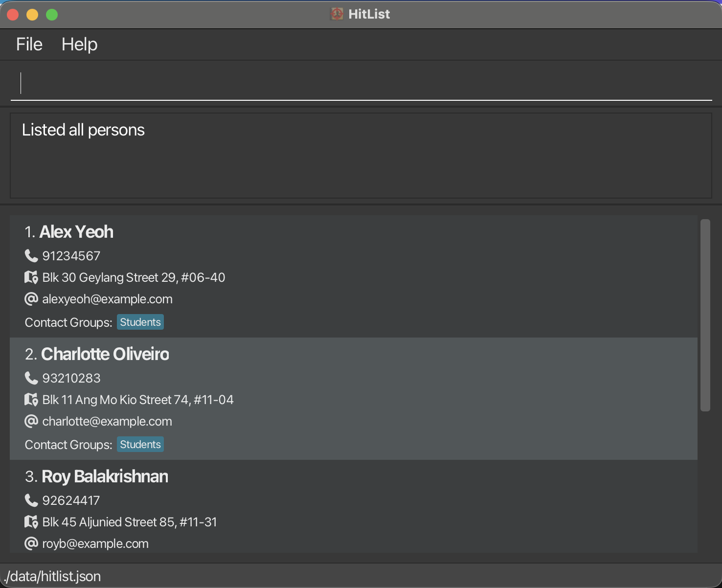This screenshot has width=722, height=588.
Task: Click phone icon next to 92624417
Action: coord(31,500)
